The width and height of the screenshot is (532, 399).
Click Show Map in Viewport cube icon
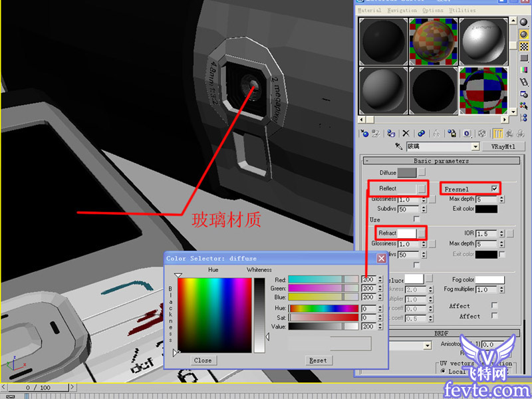point(482,134)
